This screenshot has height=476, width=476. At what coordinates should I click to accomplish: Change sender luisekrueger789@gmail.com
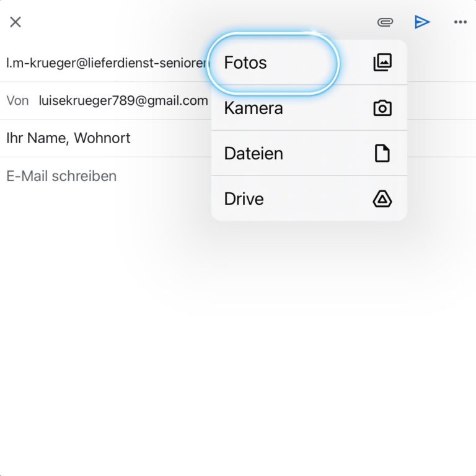(x=123, y=100)
